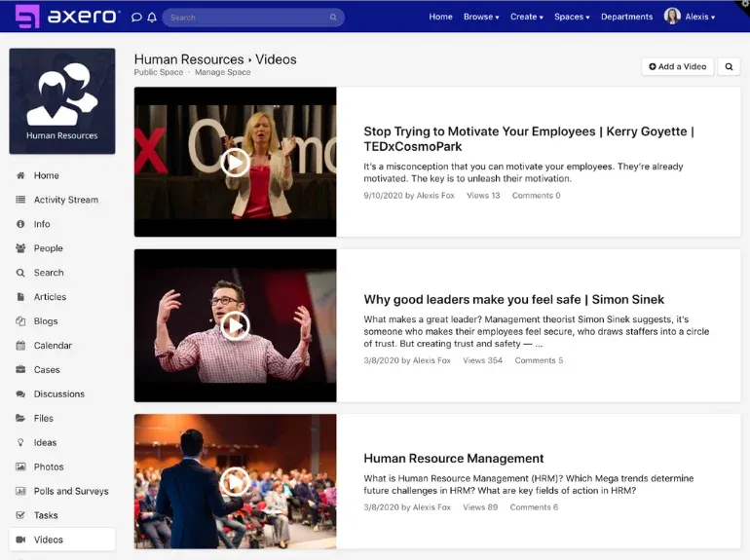Click the Discussions speech bubbles icon
Screen dimensions: 750x560
pyautogui.click(x=20, y=394)
